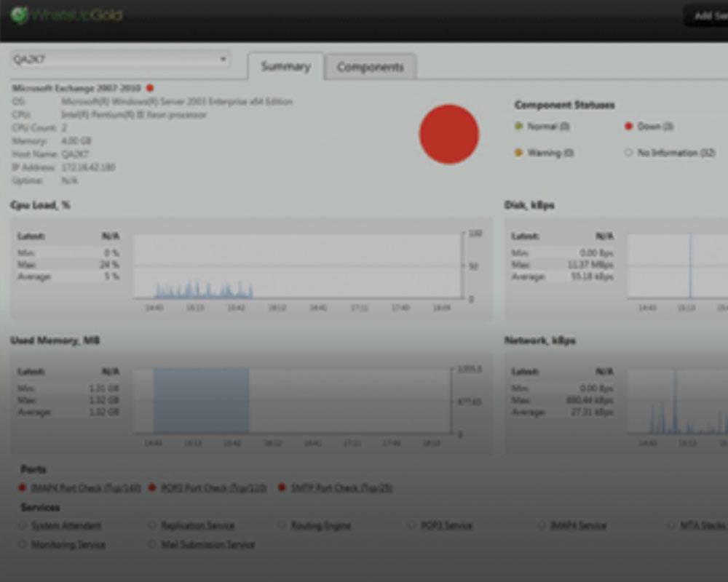Click the No Information status circle
This screenshot has height=582, width=728.
tap(628, 153)
